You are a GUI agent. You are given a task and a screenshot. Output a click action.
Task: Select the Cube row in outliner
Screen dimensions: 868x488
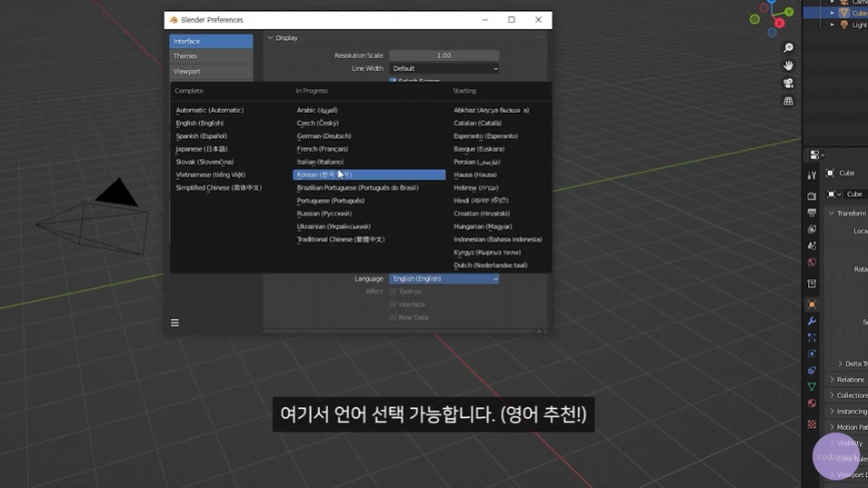tap(837, 13)
